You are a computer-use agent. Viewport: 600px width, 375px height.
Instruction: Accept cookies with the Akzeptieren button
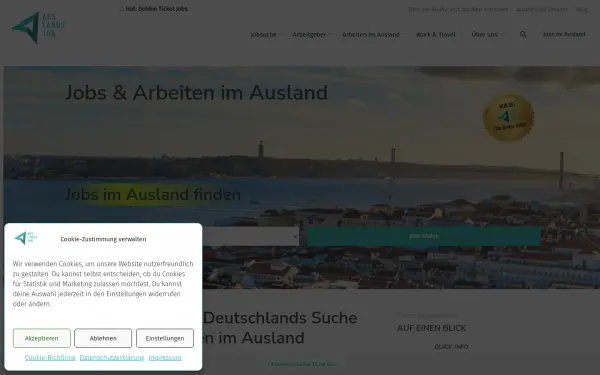click(x=42, y=338)
